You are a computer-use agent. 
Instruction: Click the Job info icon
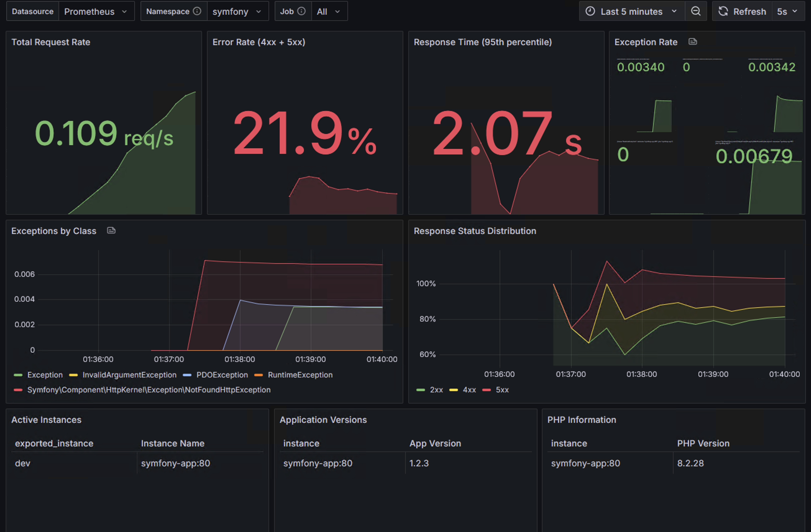(x=301, y=11)
